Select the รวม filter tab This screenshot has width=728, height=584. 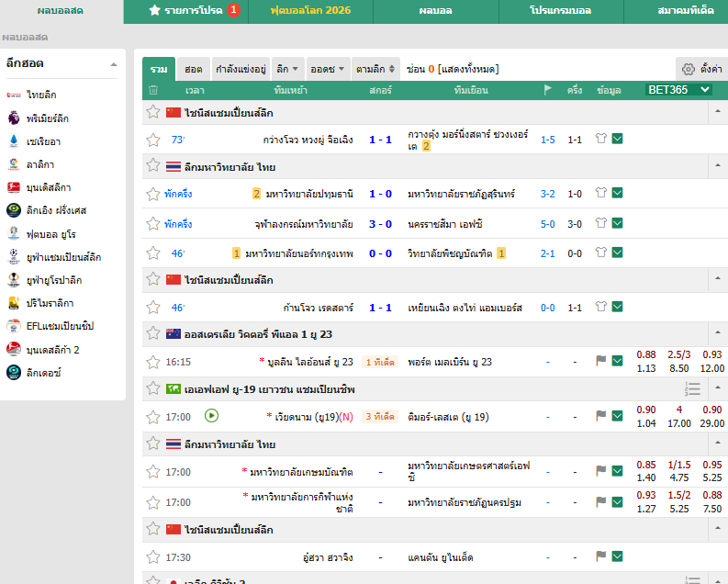(159, 69)
